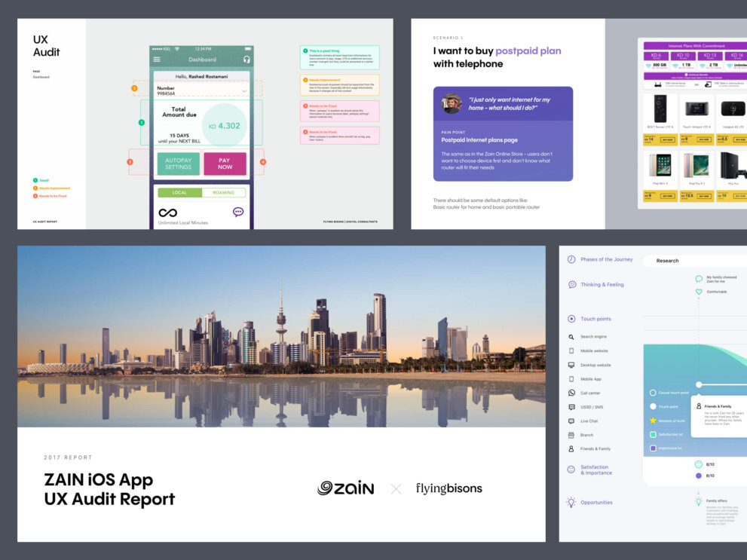747x560 pixels.
Task: Select the Phases of the Journey clock icon
Action: pos(571,259)
